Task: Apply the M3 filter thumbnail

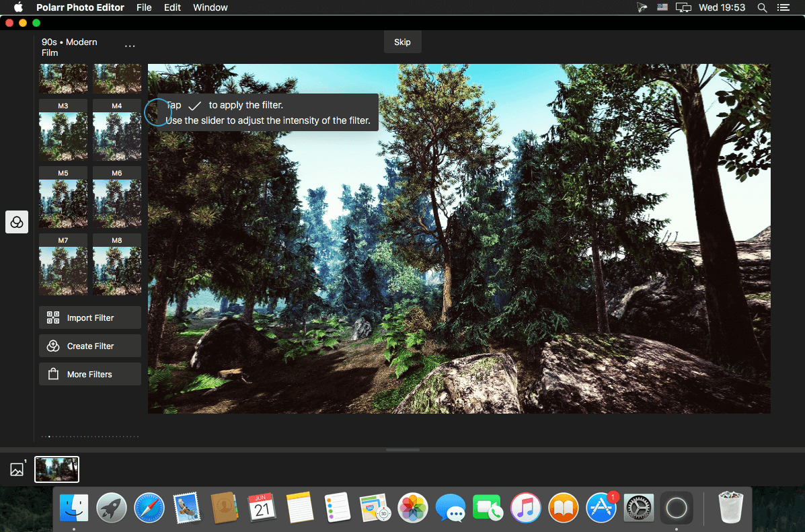Action: [x=63, y=130]
